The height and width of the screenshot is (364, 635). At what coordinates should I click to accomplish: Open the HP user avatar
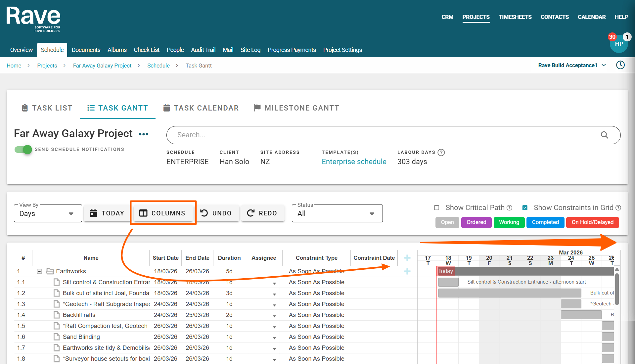pos(618,44)
